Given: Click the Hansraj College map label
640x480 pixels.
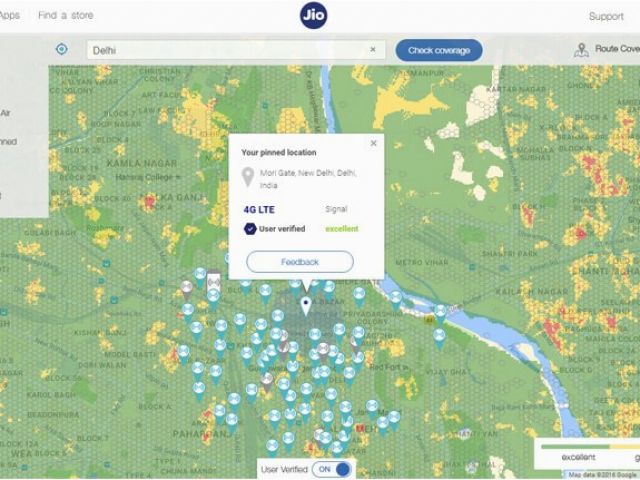Looking at the screenshot, I should pos(144,177).
